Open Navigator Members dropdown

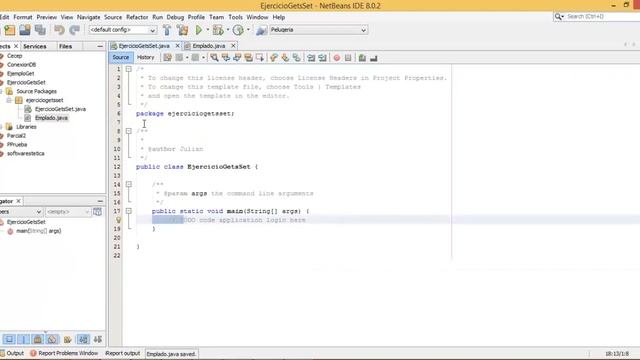pos(21,212)
